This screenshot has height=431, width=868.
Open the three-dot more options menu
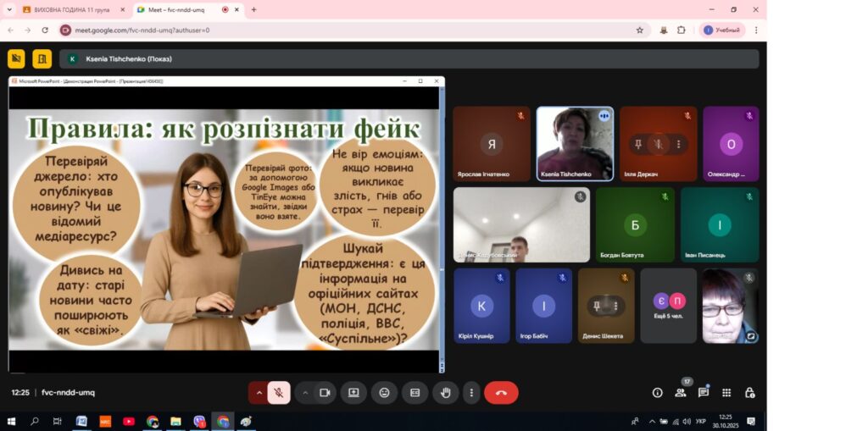[471, 393]
